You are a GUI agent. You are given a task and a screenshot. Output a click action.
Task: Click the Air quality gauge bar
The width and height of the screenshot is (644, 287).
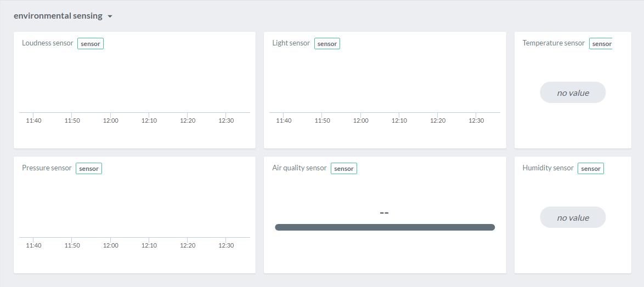pos(385,227)
